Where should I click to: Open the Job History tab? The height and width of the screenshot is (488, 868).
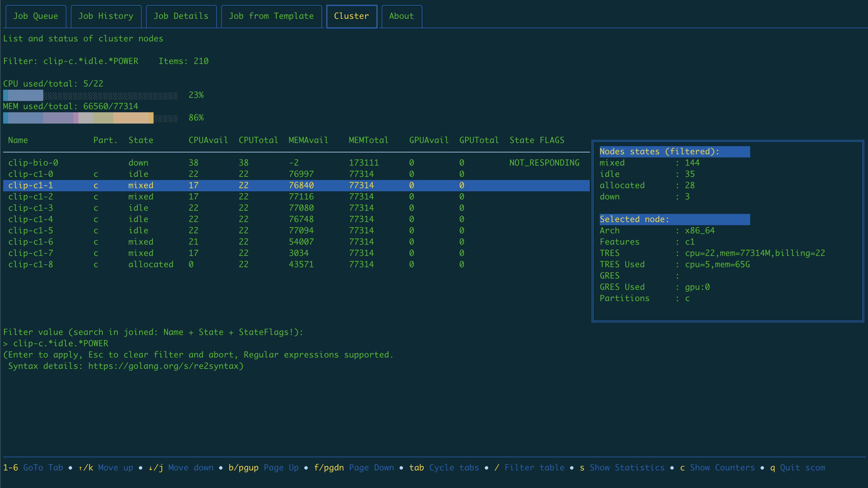[x=106, y=16]
